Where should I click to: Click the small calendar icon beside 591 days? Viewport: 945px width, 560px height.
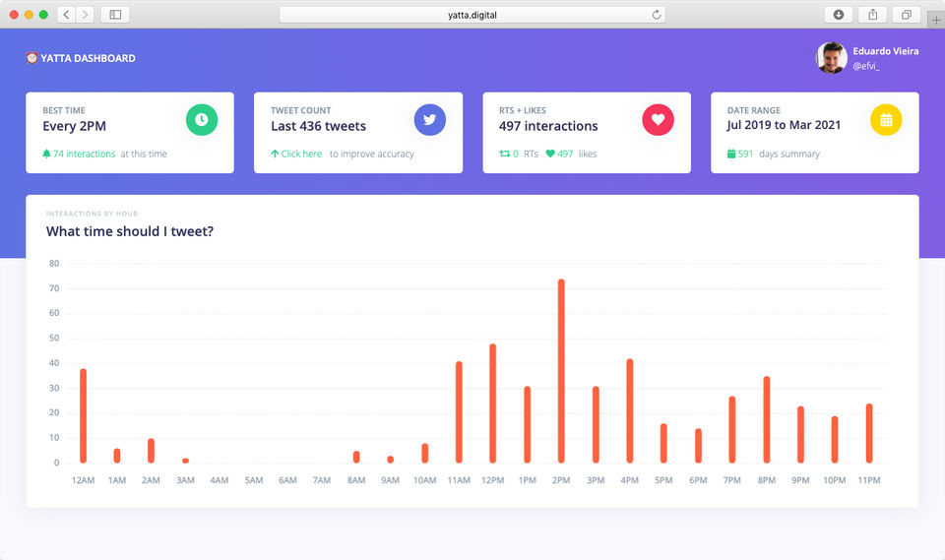pyautogui.click(x=731, y=154)
